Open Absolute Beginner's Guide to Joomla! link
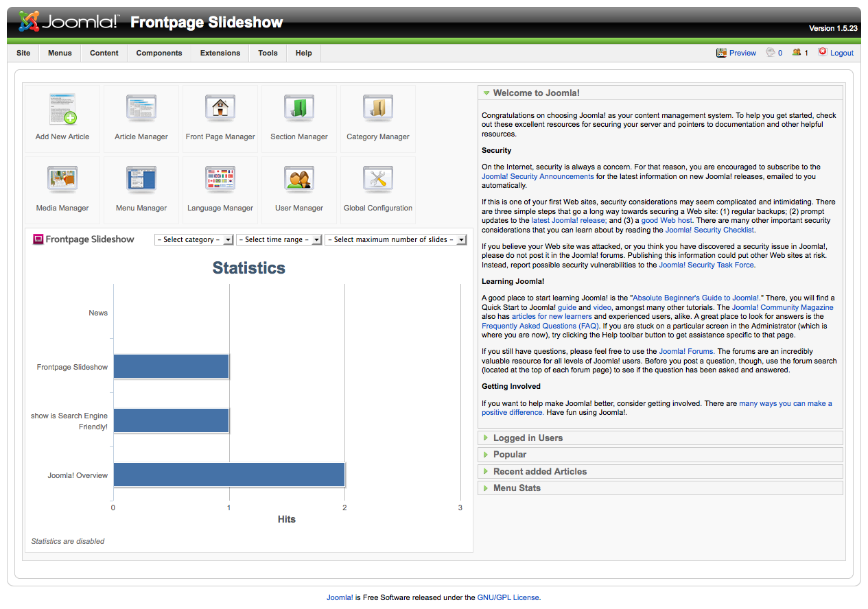Viewport: 868px width, 609px height. pyautogui.click(x=697, y=298)
